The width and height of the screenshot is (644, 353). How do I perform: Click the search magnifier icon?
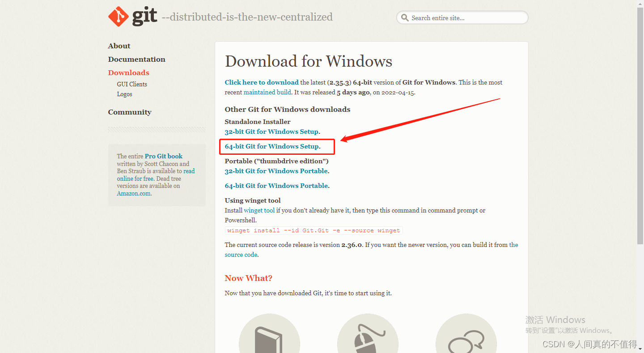405,18
